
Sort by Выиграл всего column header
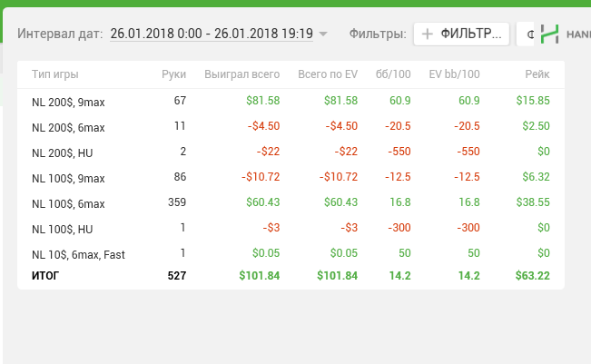(241, 74)
